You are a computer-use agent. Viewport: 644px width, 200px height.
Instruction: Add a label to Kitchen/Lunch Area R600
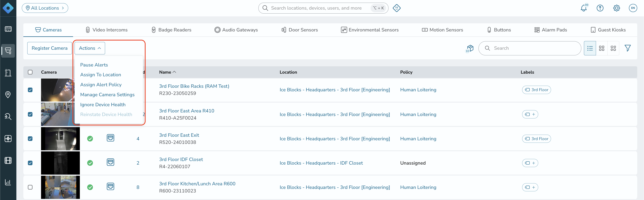pyautogui.click(x=530, y=187)
